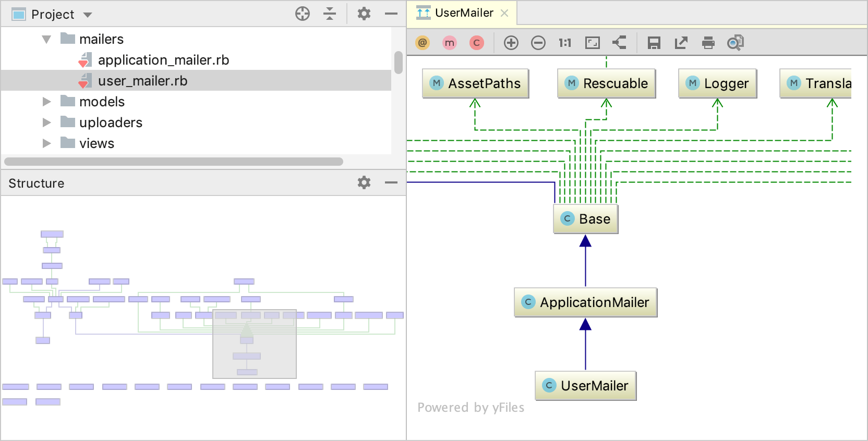Click the viewport rectangle in Structure overview
The image size is (868, 441).
[x=255, y=344]
